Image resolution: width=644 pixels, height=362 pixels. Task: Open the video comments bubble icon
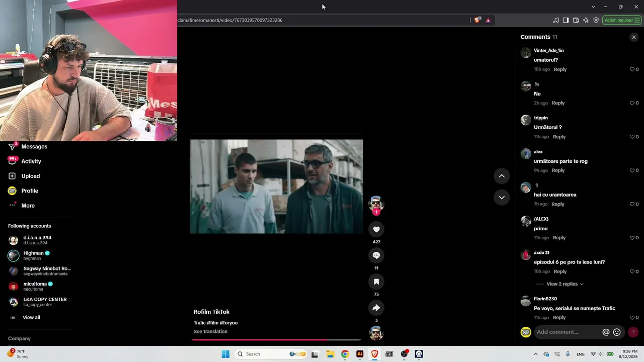376,255
